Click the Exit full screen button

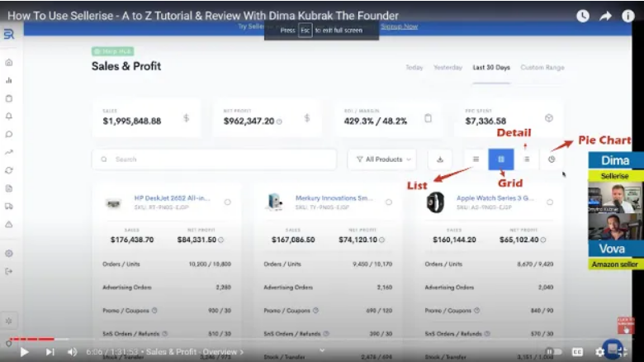pos(623,352)
